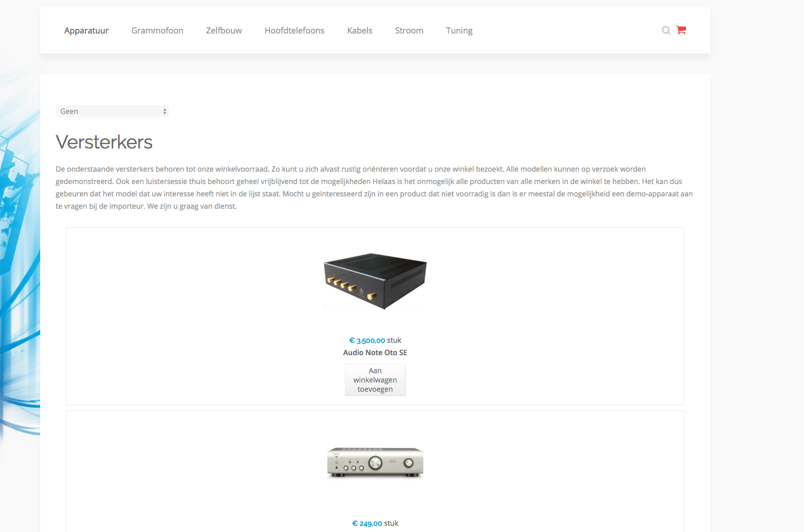The width and height of the screenshot is (804, 532).
Task: Open the Tuning menu item
Action: [459, 30]
